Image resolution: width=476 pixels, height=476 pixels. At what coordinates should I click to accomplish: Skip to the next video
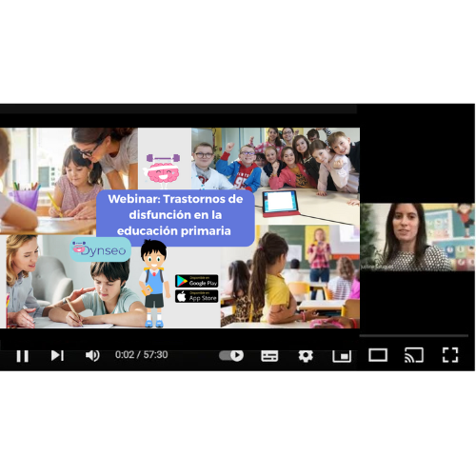[57, 355]
